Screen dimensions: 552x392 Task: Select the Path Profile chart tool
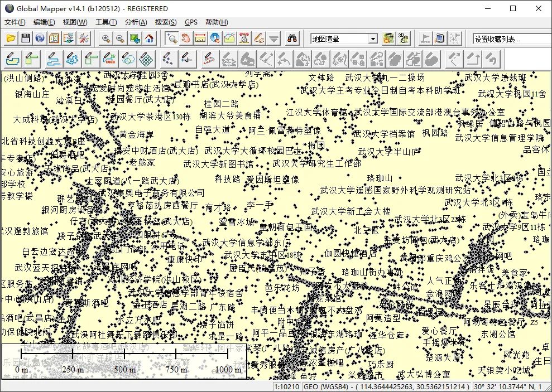click(x=229, y=38)
